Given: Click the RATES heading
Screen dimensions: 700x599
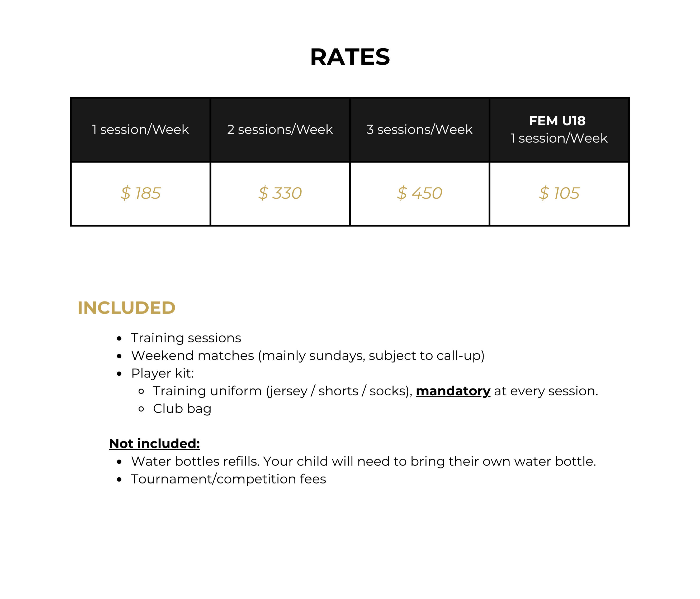Looking at the screenshot, I should [x=350, y=57].
